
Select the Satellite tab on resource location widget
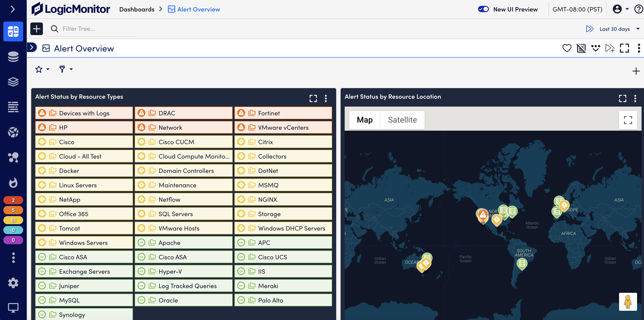point(402,120)
